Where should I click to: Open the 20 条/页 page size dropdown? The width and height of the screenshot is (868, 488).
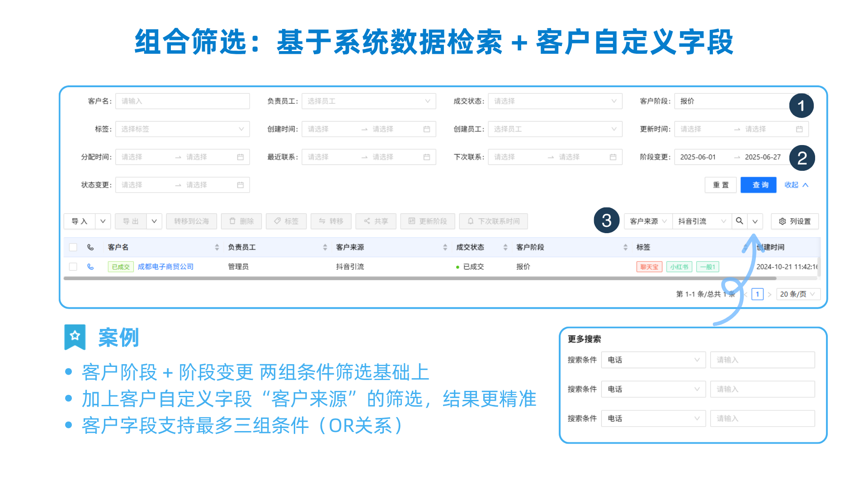pos(798,294)
